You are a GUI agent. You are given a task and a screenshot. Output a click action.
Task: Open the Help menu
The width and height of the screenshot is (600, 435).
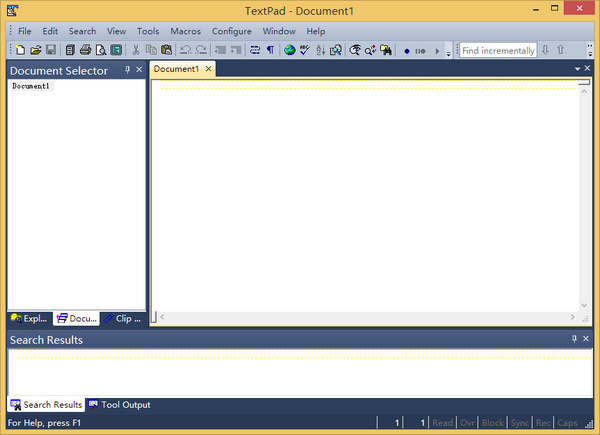(316, 31)
